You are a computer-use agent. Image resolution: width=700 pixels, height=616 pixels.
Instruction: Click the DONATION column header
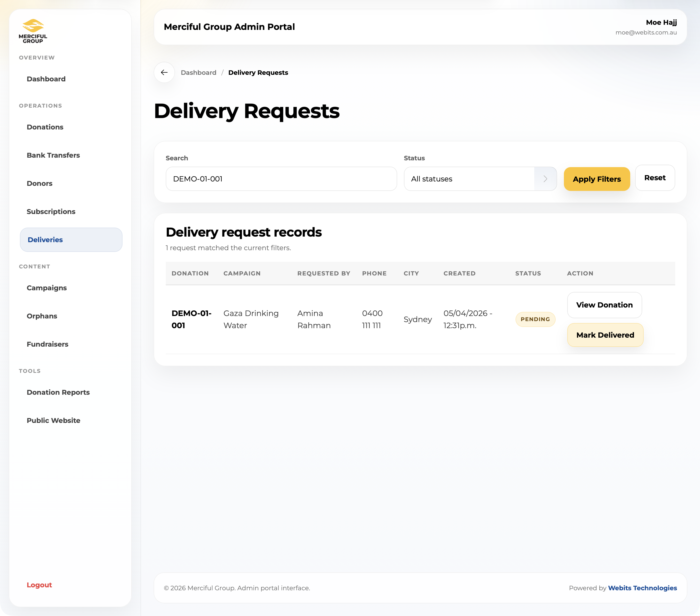pyautogui.click(x=190, y=274)
